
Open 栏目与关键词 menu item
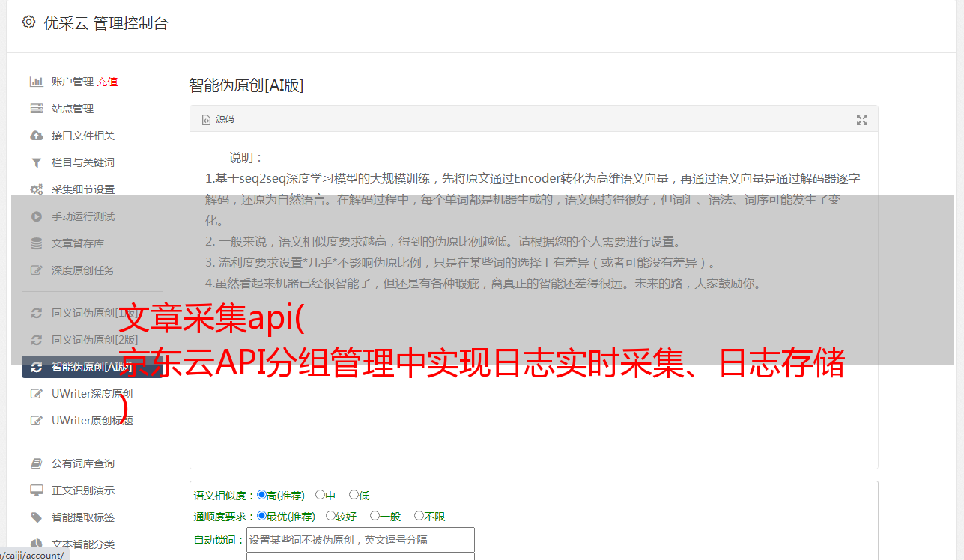coord(83,162)
